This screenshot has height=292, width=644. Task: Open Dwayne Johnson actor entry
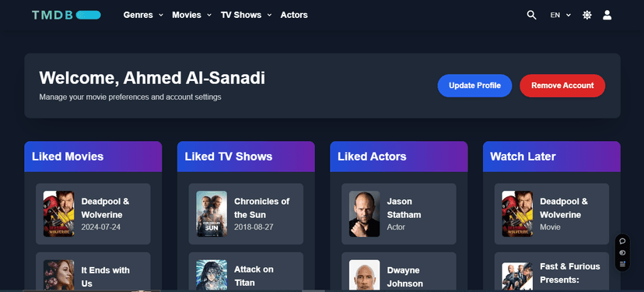(x=398, y=272)
